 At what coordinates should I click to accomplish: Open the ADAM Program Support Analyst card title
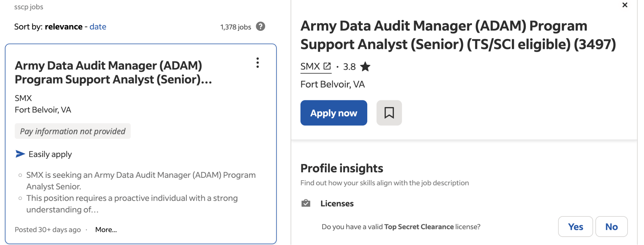113,72
